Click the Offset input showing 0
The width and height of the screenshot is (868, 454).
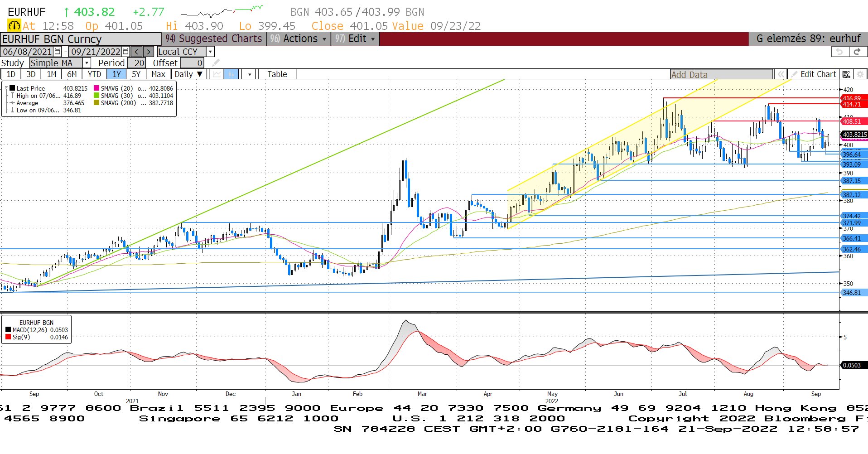pos(192,63)
